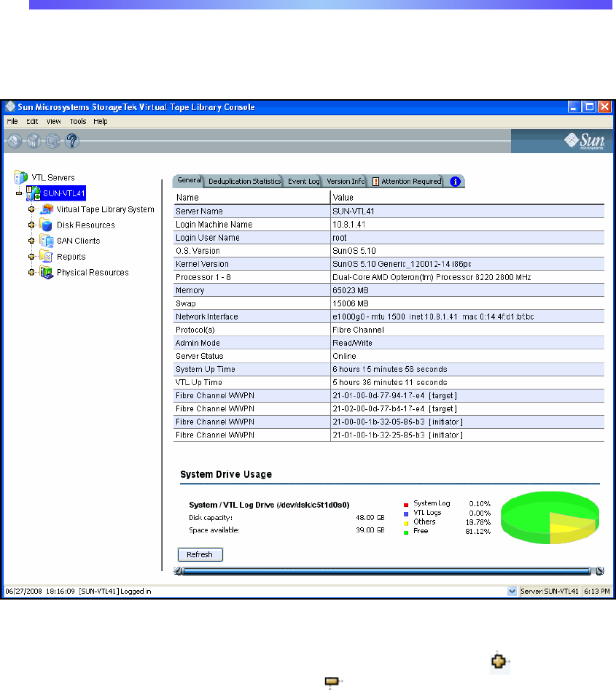This screenshot has height=690, width=616.
Task: Click the yellow Others legend swatch
Action: (x=406, y=523)
